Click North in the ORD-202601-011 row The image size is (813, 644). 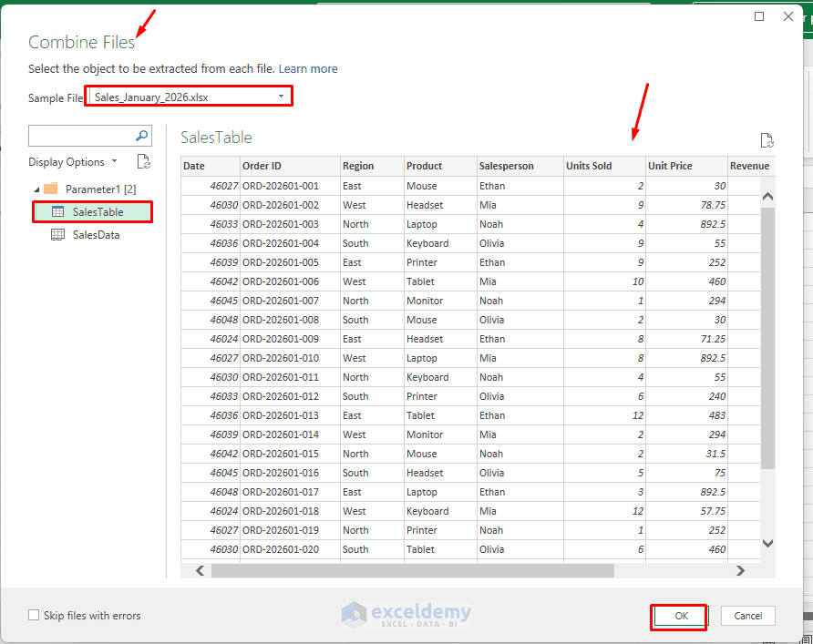372,377
